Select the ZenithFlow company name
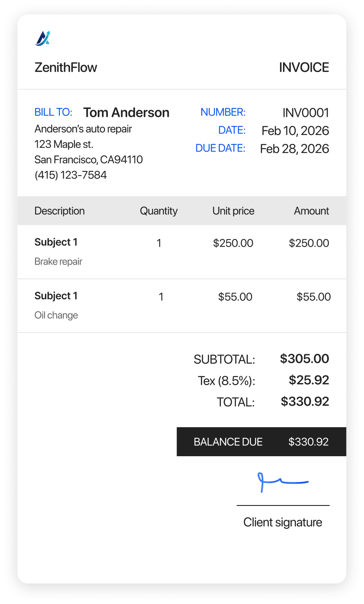364x604 pixels. [66, 67]
